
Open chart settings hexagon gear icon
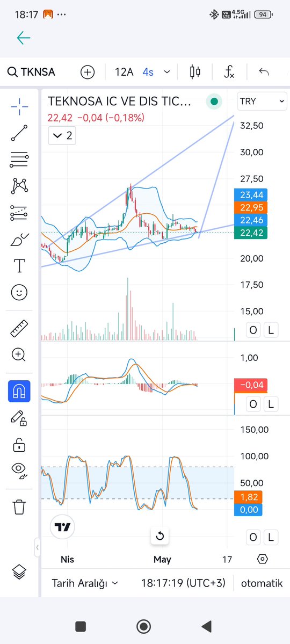pos(263,559)
